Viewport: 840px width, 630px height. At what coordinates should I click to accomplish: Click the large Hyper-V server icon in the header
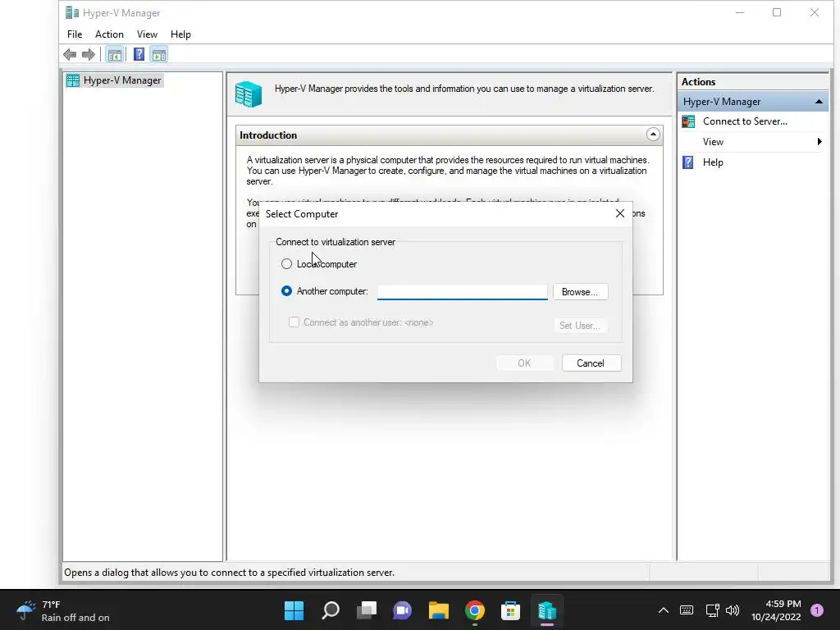(x=248, y=94)
